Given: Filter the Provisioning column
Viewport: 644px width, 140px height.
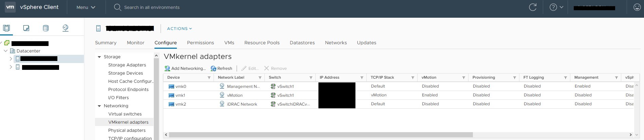Looking at the screenshot, I should 515,78.
